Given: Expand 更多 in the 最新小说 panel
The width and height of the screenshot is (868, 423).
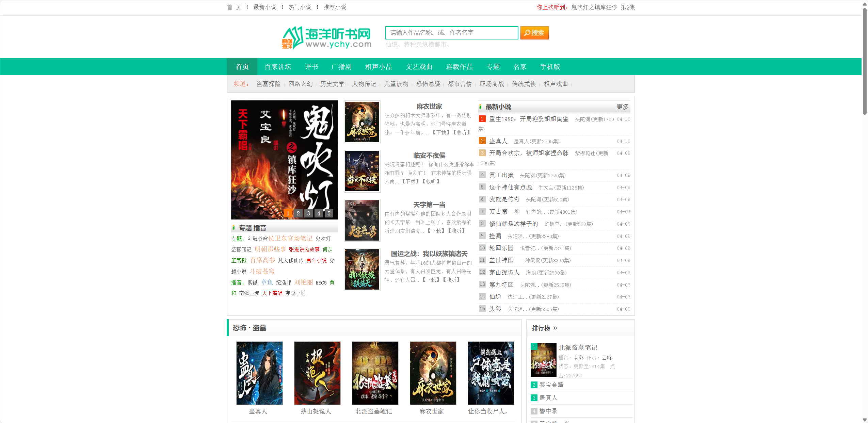Looking at the screenshot, I should pyautogui.click(x=622, y=107).
